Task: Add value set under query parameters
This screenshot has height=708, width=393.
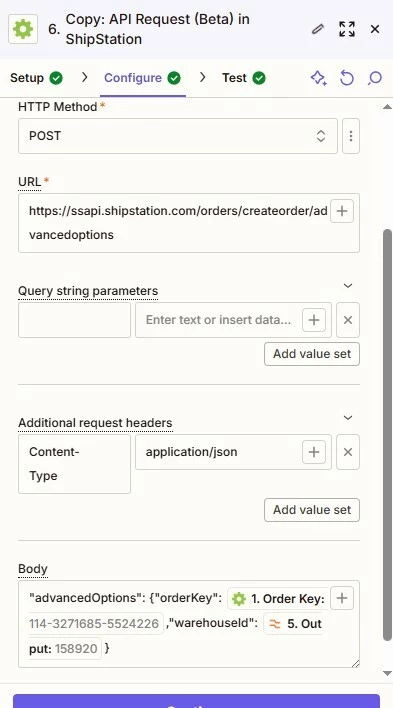Action: (312, 354)
